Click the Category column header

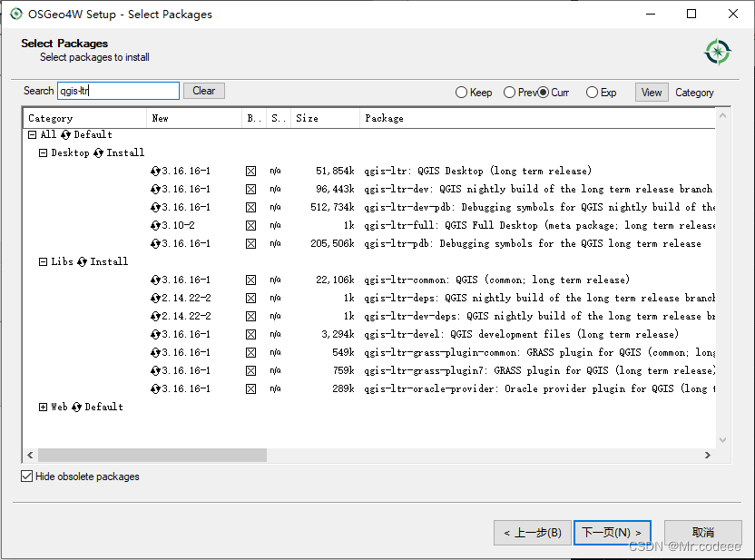(x=84, y=118)
